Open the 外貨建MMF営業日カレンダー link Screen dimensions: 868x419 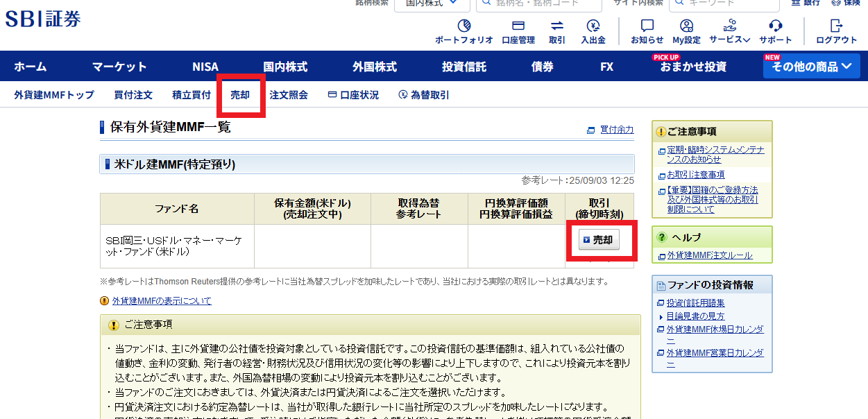(x=715, y=358)
